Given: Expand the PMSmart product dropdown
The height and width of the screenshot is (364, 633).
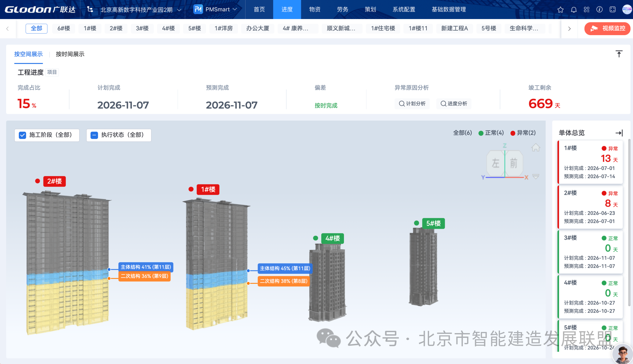Looking at the screenshot, I should pyautogui.click(x=234, y=9).
